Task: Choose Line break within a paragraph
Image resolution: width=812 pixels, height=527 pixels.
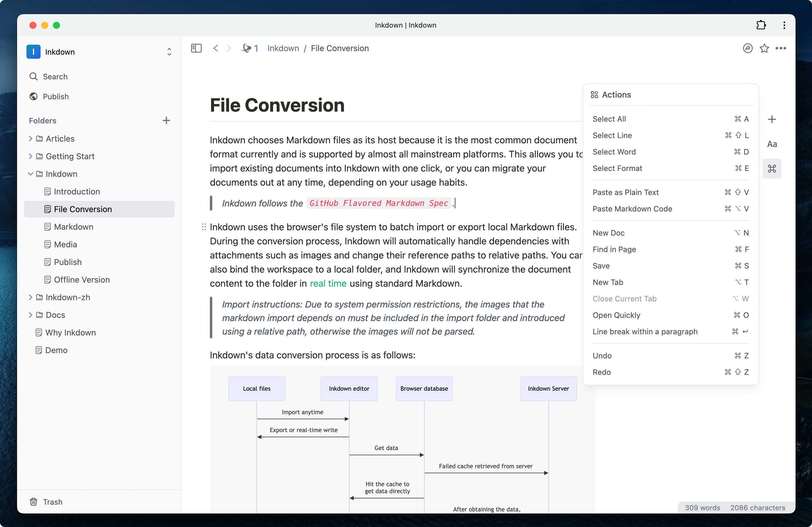Action: pos(670,331)
